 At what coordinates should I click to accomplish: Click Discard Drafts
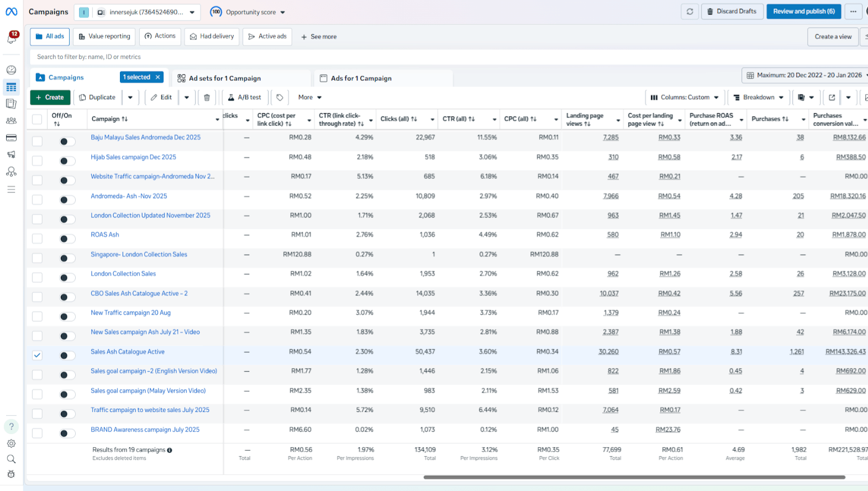(733, 12)
